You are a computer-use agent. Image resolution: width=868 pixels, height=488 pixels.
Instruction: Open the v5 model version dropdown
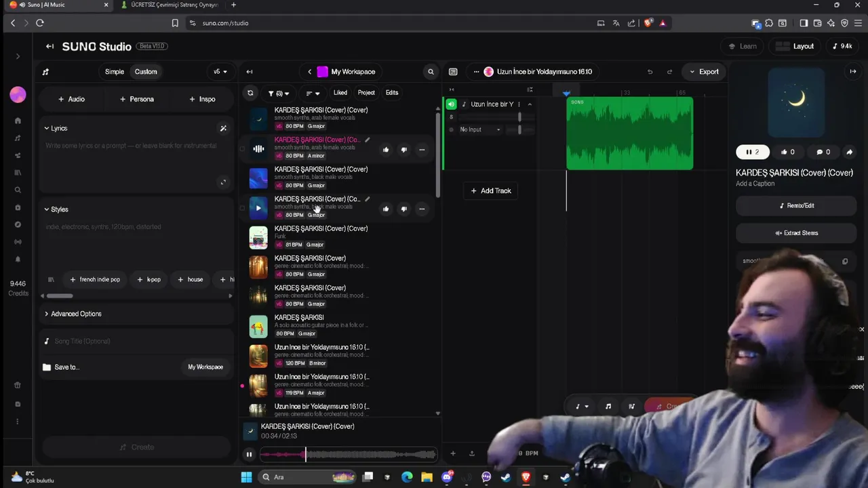(x=220, y=72)
